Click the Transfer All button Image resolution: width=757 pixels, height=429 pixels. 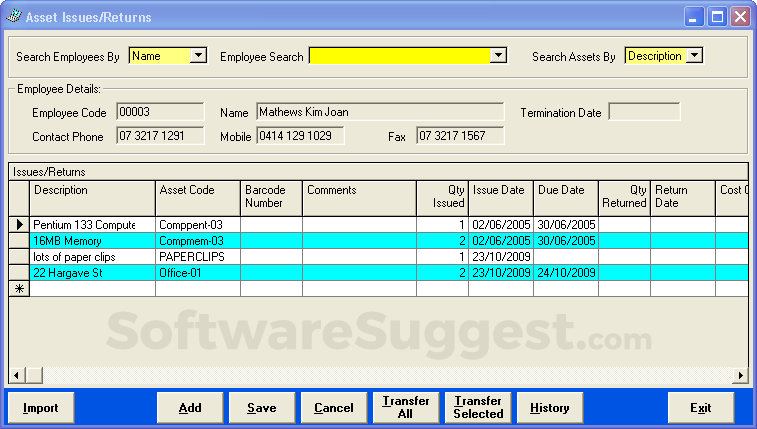coord(405,408)
